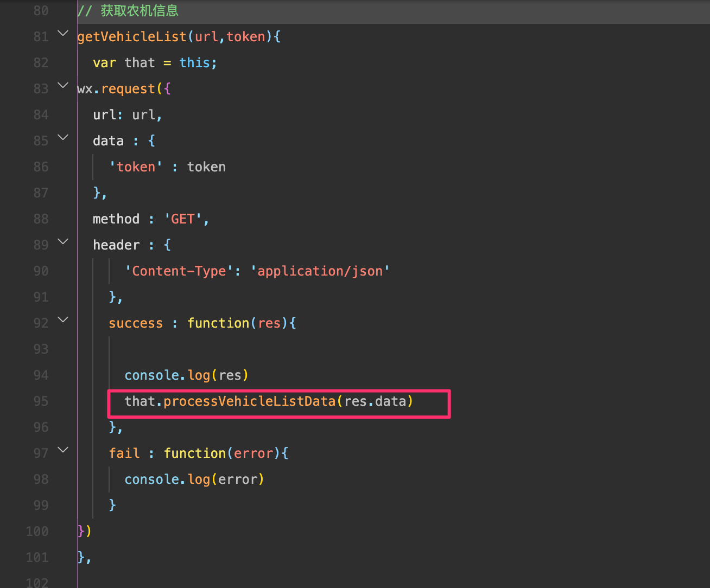Viewport: 710px width, 588px height.
Task: Click line number 100 in the gutter
Action: [37, 532]
